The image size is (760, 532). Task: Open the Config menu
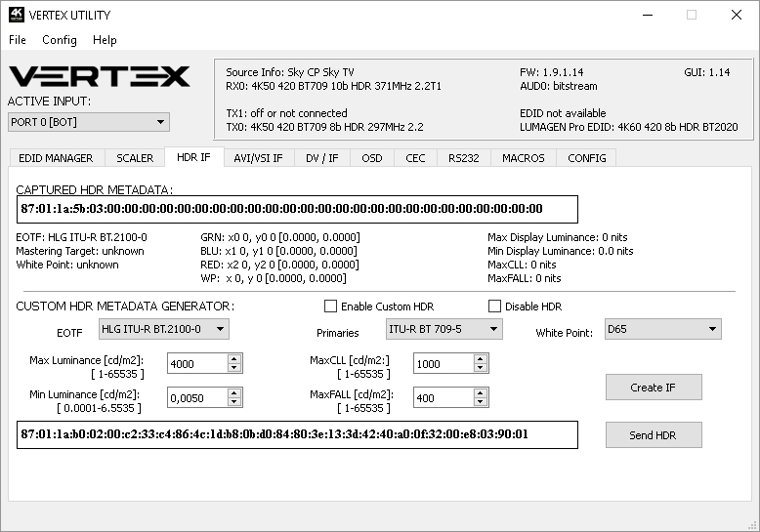(x=60, y=40)
